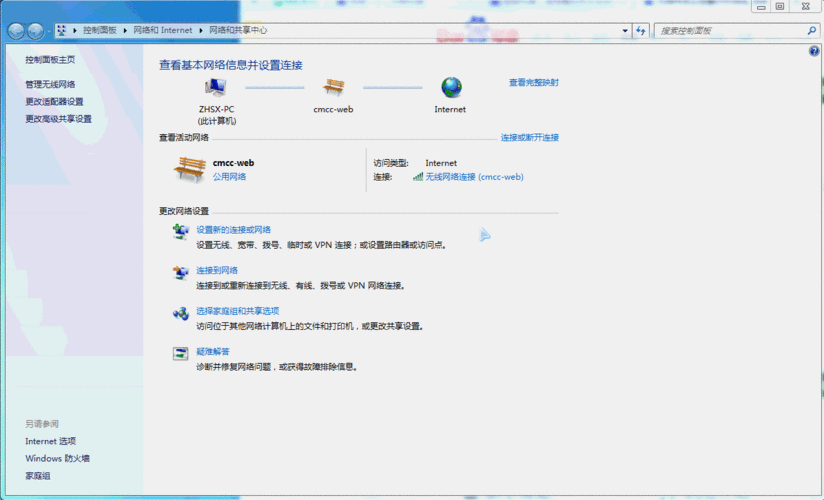Go to 网络和 Internet in the breadcrumb
The width and height of the screenshot is (824, 500).
pyautogui.click(x=163, y=30)
